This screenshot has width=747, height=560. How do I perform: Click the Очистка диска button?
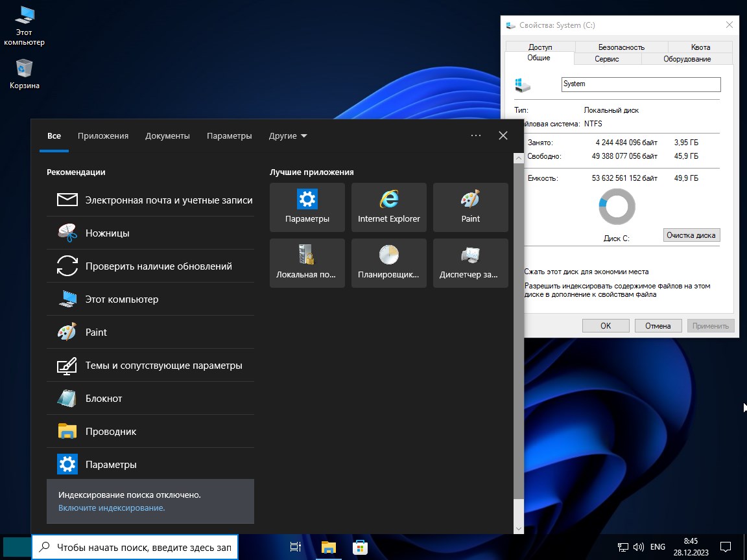tap(691, 235)
